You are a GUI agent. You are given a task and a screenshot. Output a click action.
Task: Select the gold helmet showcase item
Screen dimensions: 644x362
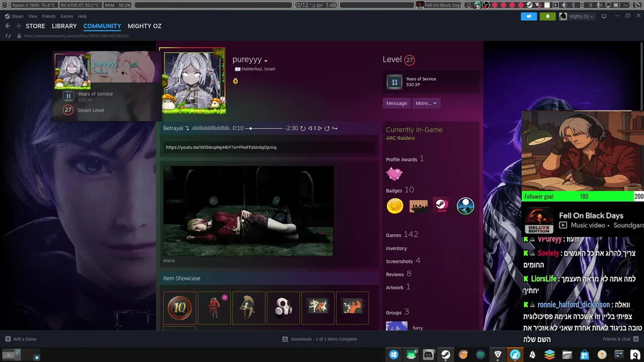[249, 308]
